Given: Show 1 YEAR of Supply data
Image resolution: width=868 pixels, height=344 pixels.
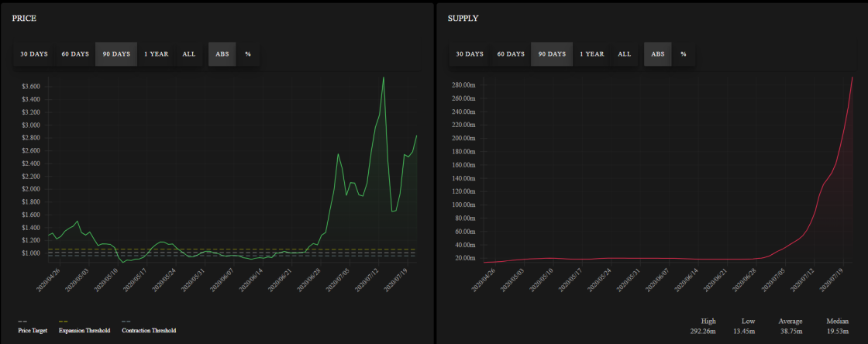Looking at the screenshot, I should (x=592, y=54).
